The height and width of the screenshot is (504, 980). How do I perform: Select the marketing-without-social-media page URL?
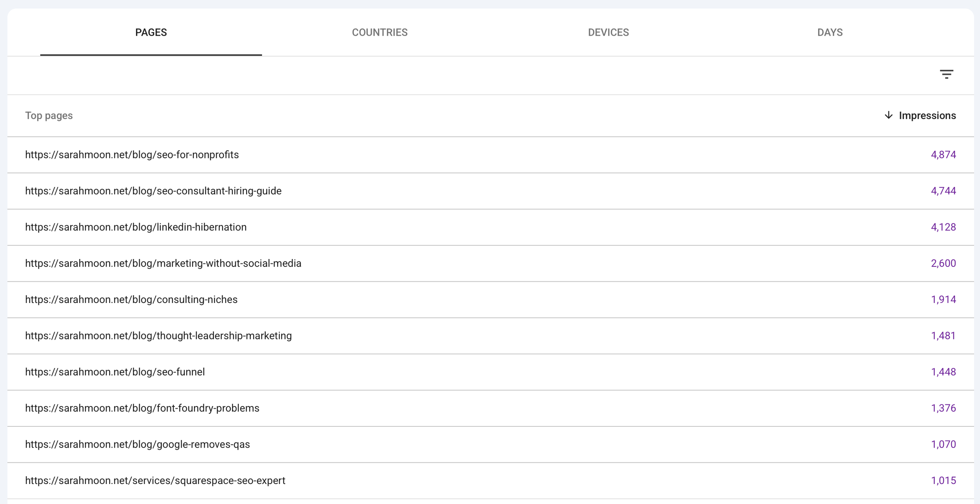click(x=163, y=263)
